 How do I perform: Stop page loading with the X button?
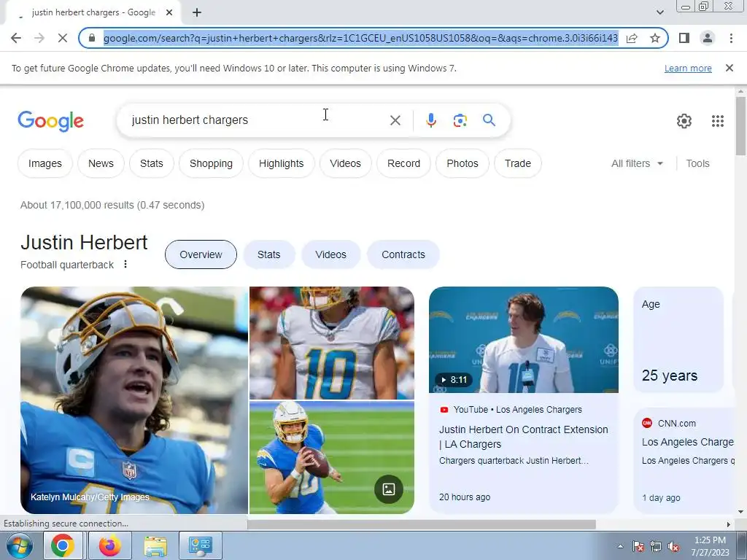click(63, 38)
